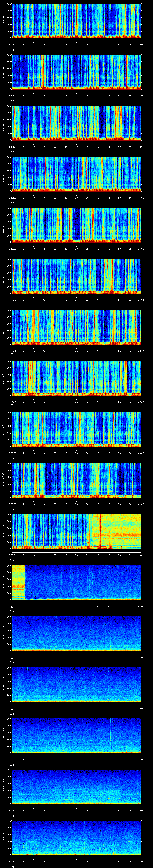Image resolution: width=153 pixels, height=868 pixels.
Task: Click the 18:40:00 start time label
Action: 12,606
